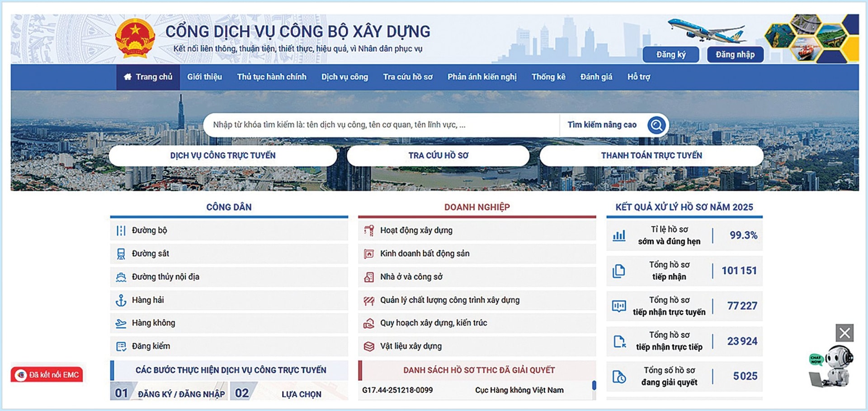Select the train icon for Đường sắt
The image size is (868, 411).
point(121,253)
